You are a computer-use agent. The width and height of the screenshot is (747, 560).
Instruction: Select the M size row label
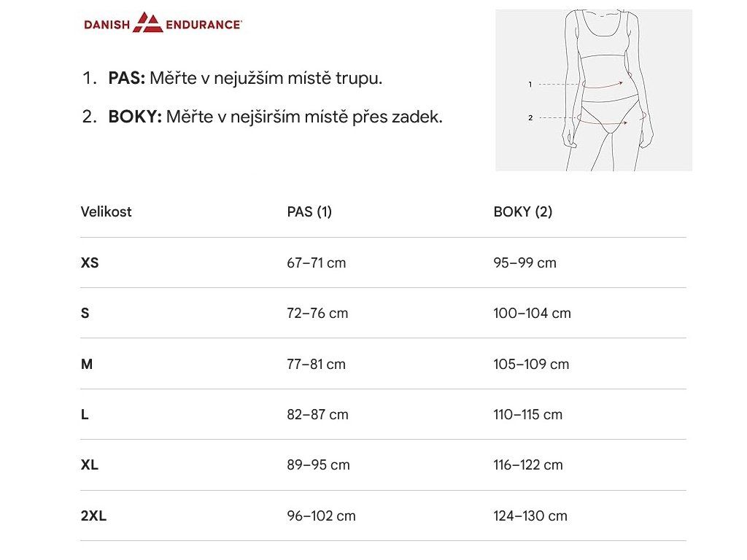tap(87, 364)
